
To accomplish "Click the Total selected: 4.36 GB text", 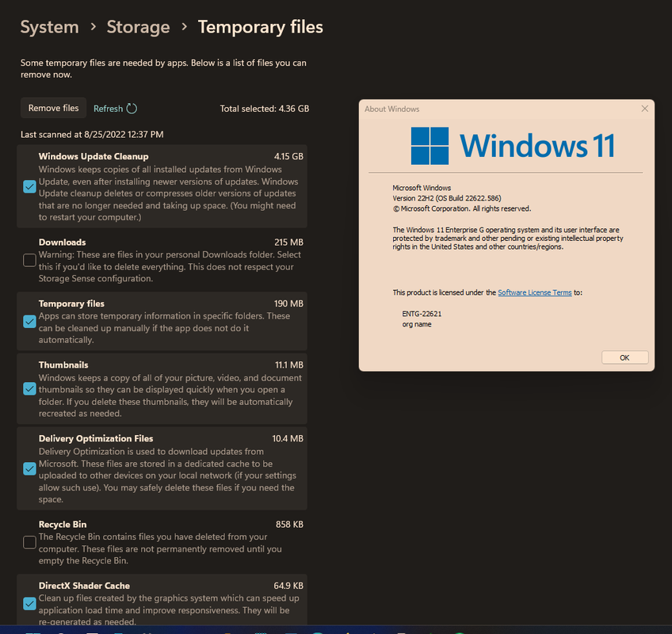I will click(265, 109).
